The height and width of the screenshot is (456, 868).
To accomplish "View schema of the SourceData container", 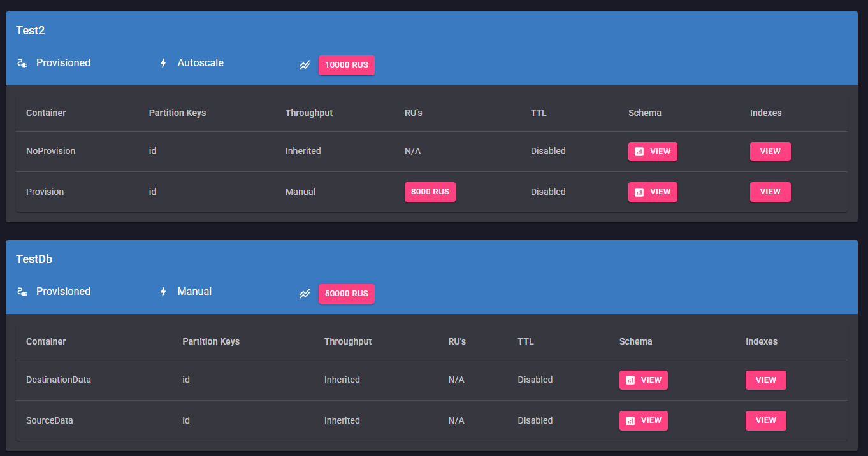I will (x=643, y=420).
